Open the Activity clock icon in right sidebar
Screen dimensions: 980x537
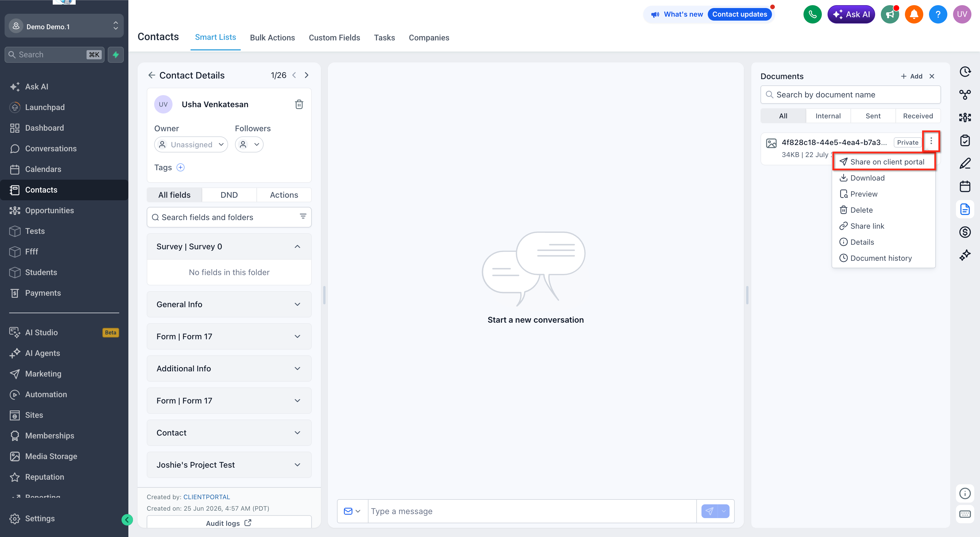(x=965, y=72)
